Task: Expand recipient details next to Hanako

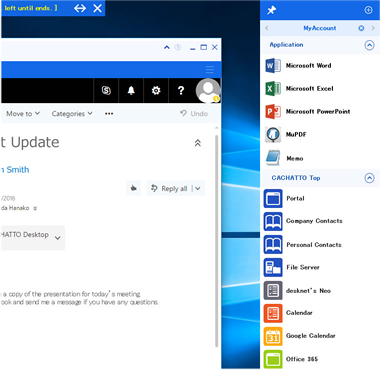Action: pos(35,208)
